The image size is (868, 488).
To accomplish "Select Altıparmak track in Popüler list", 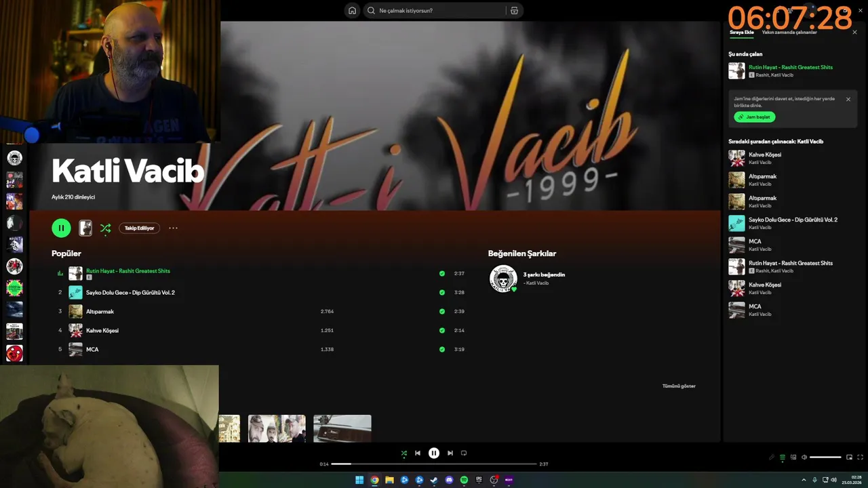I will [x=100, y=312].
